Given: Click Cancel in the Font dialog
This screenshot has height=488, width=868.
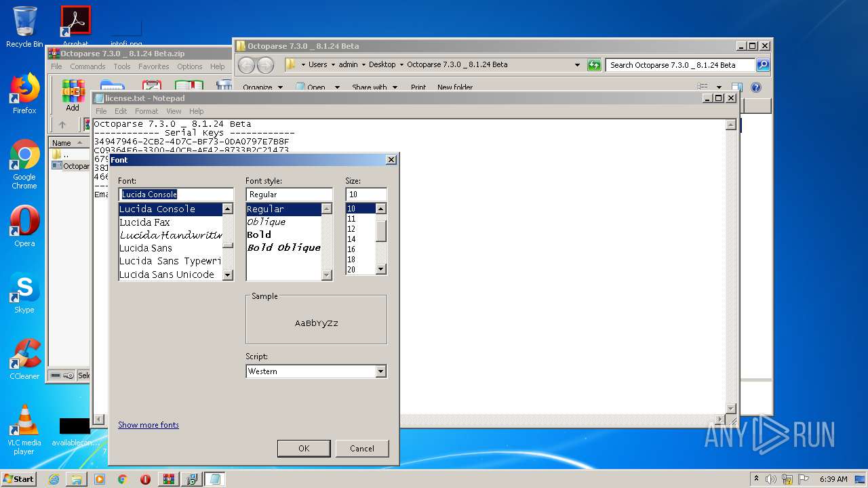Looking at the screenshot, I should (x=362, y=448).
